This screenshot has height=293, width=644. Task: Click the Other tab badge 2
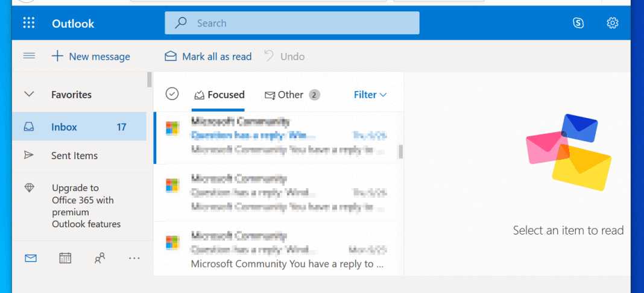tap(314, 95)
